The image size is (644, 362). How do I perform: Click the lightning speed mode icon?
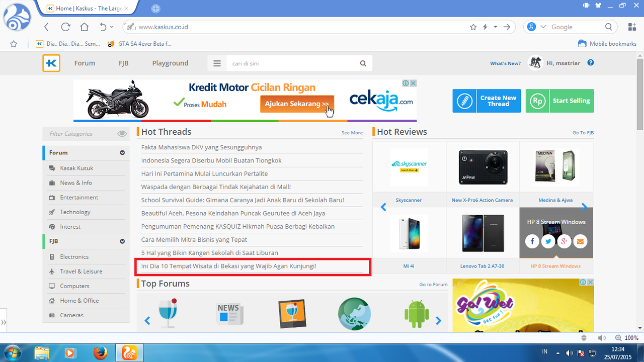(486, 27)
